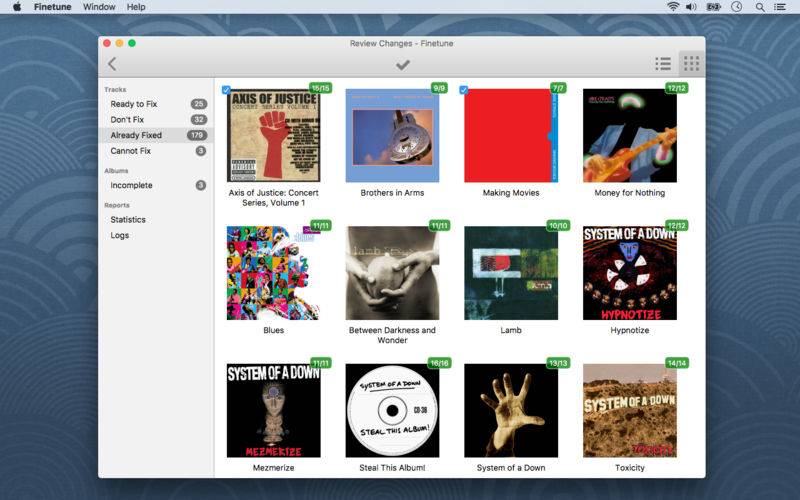800x500 pixels.
Task: Open Time Machine clock icon
Action: 736,7
